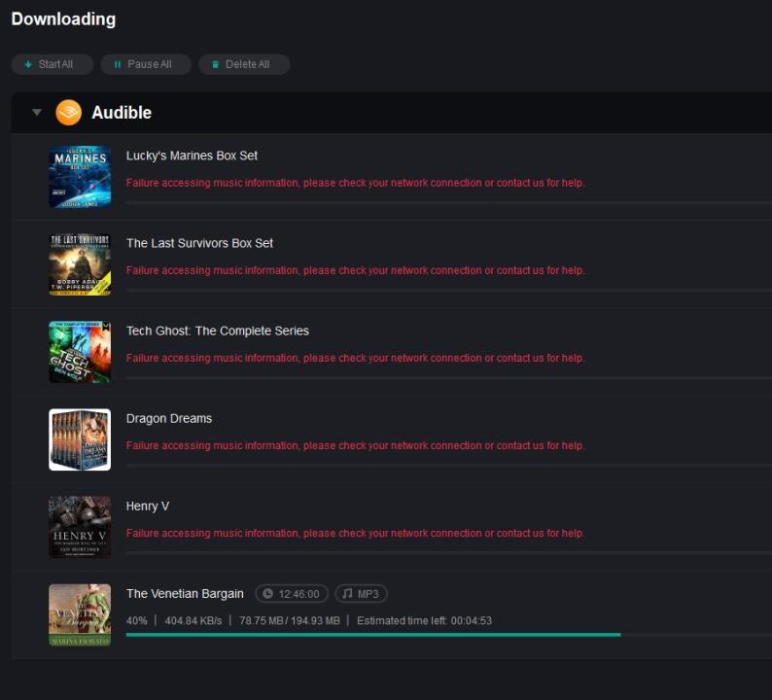Image resolution: width=772 pixels, height=700 pixels.
Task: Click the 12:46:00 duration badge
Action: pos(292,594)
